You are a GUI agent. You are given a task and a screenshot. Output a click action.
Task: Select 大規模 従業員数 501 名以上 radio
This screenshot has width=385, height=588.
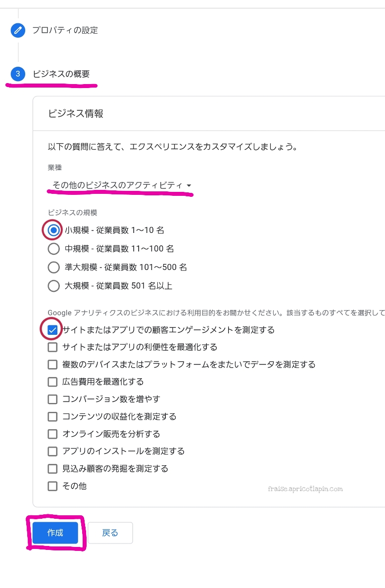pyautogui.click(x=53, y=286)
